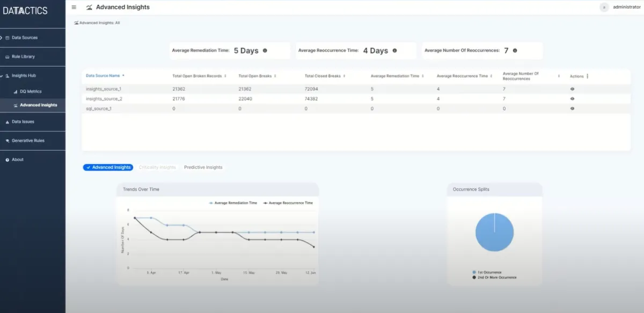Click the administrator user avatar
This screenshot has height=313, width=644.
tap(604, 8)
